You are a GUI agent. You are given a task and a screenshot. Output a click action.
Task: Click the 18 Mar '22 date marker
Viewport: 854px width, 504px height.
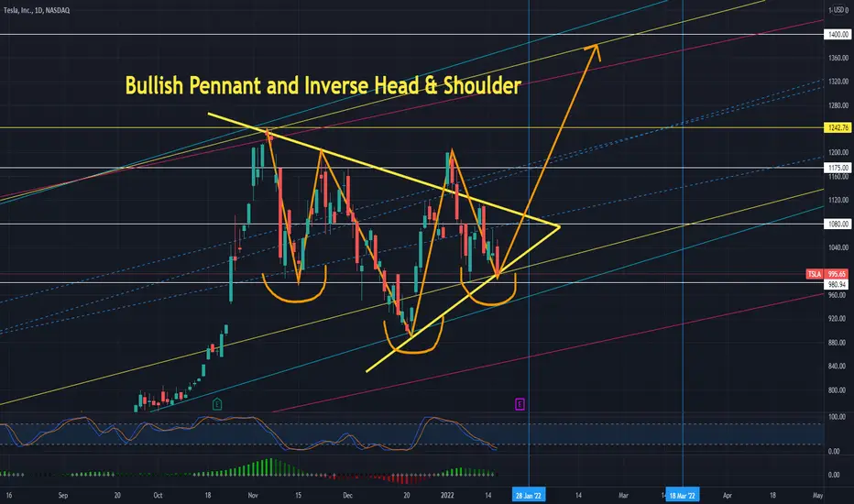click(683, 495)
